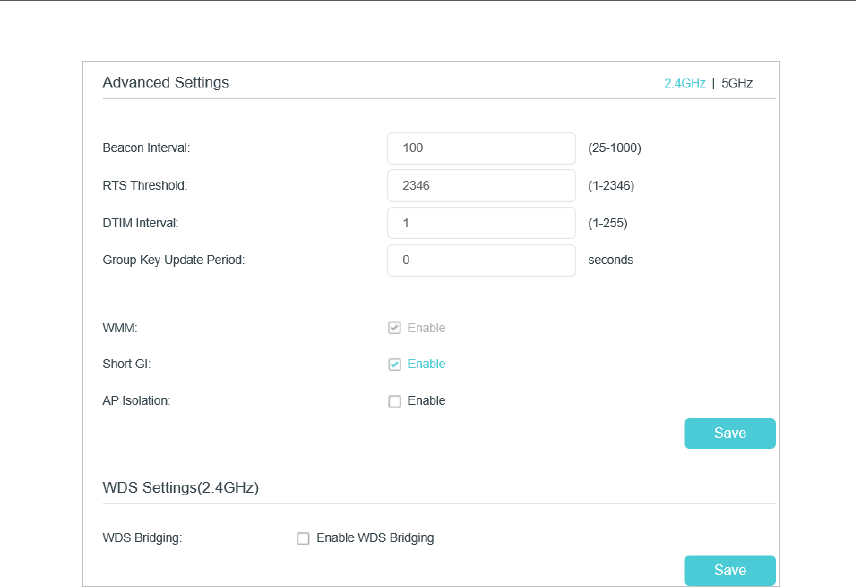
Task: Click the Advanced Settings heading
Action: pyautogui.click(x=166, y=83)
